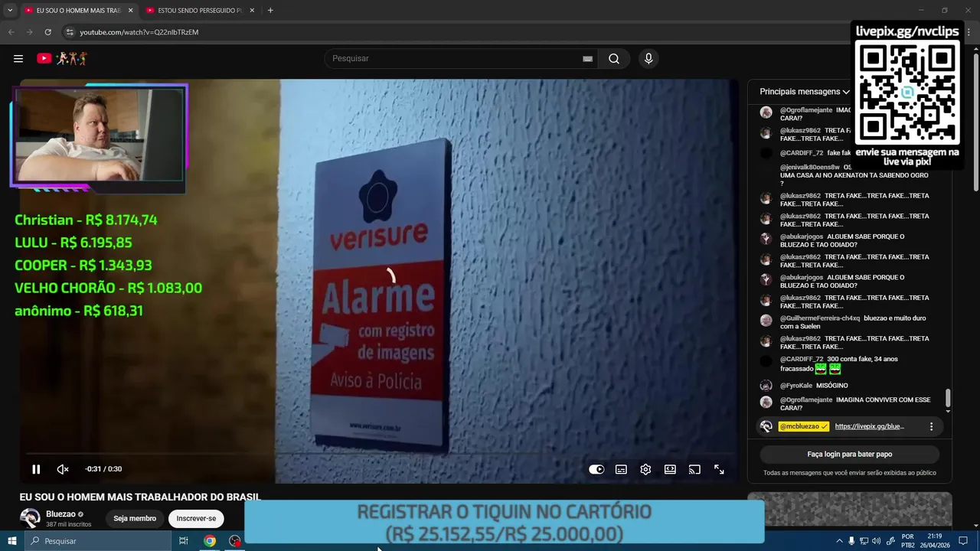This screenshot has height=551, width=980.
Task: Open Task View on the taskbar
Action: click(x=184, y=541)
